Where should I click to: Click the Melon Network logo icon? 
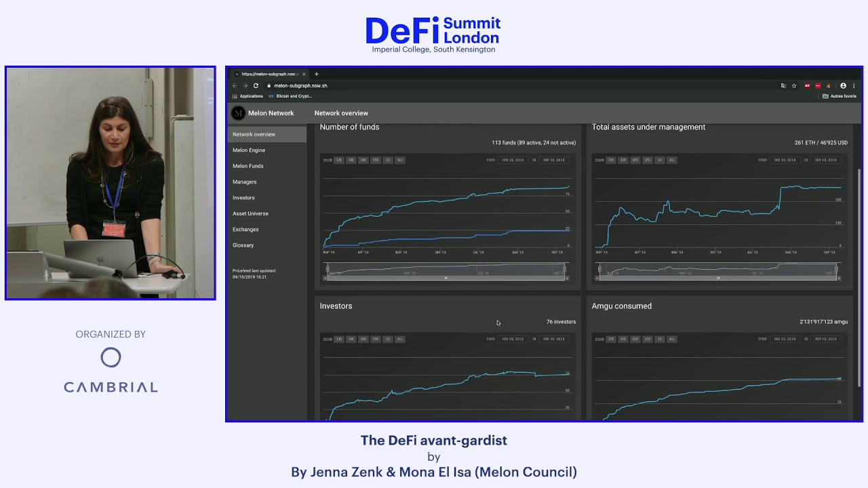238,113
